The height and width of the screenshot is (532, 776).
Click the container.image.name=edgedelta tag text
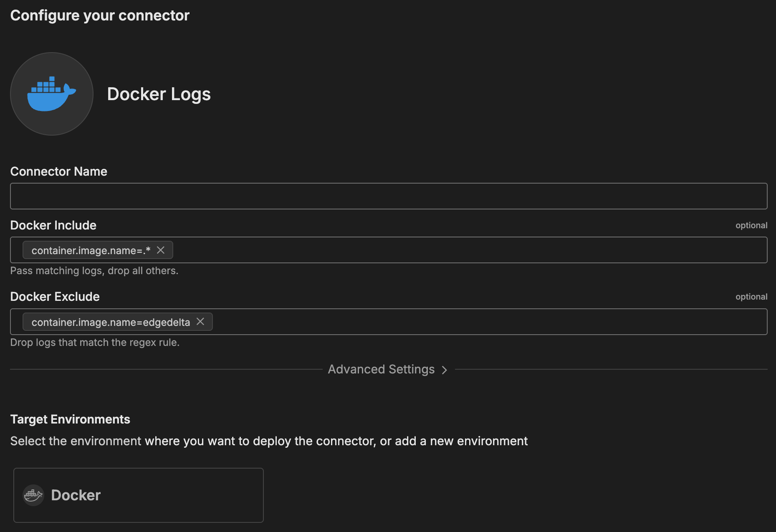(x=111, y=322)
